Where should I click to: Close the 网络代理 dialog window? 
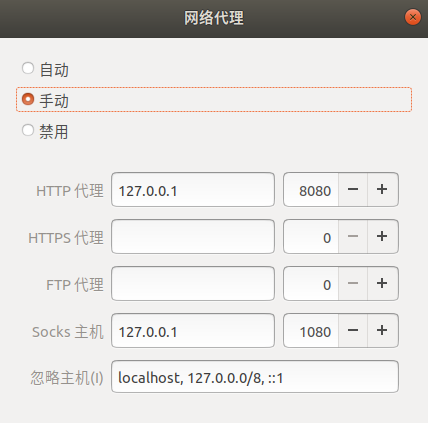click(413, 17)
